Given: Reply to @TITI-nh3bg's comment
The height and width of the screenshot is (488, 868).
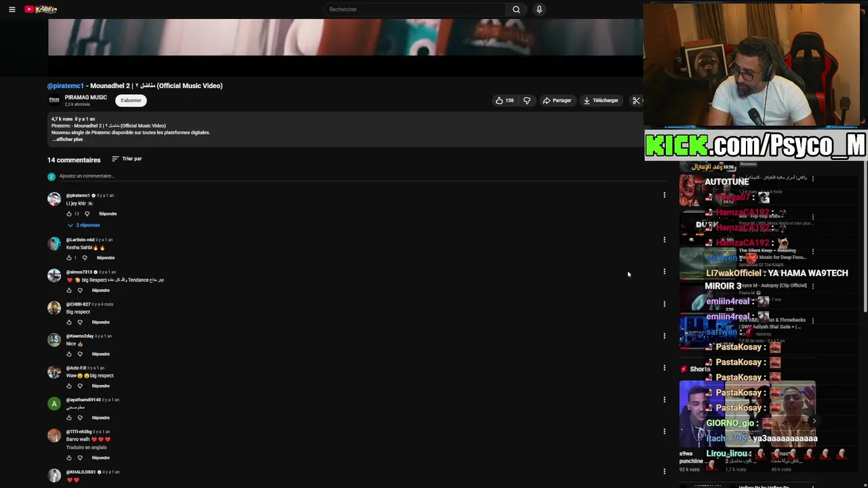Looking at the screenshot, I should point(100,457).
